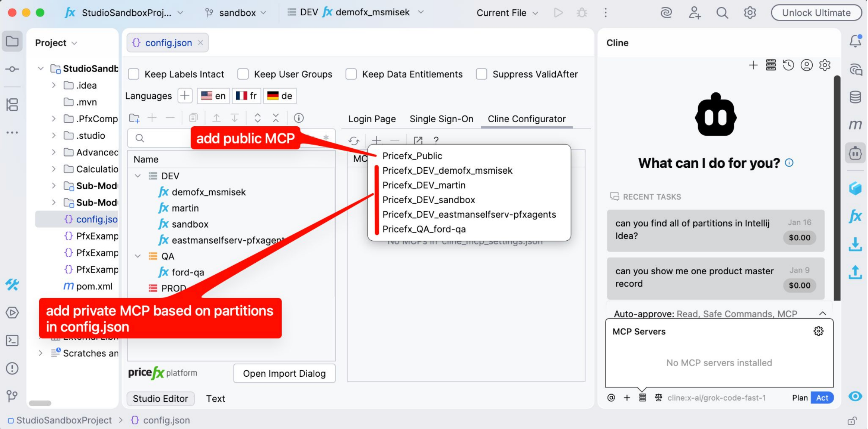Viewport: 868px width, 429px height.
Task: Switch to the Single Sign-On tab
Action: click(x=441, y=119)
